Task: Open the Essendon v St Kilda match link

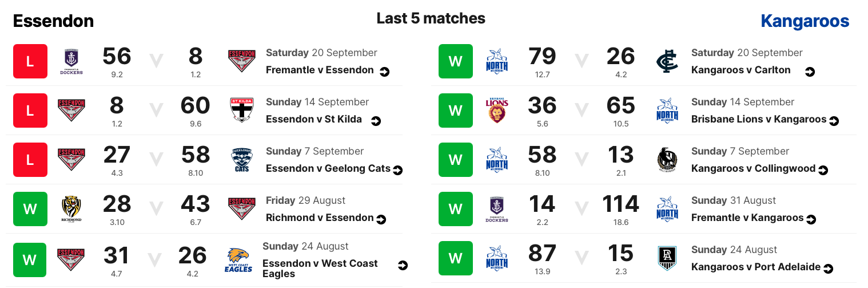Action: pyautogui.click(x=314, y=119)
